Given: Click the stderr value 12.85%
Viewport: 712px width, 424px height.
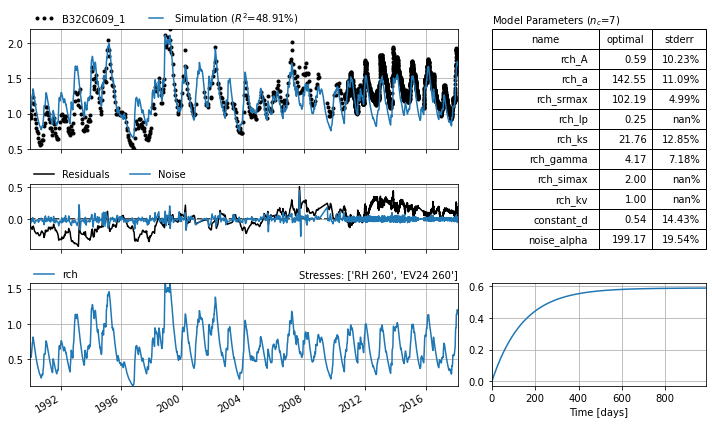Looking at the screenshot, I should 679,139.
